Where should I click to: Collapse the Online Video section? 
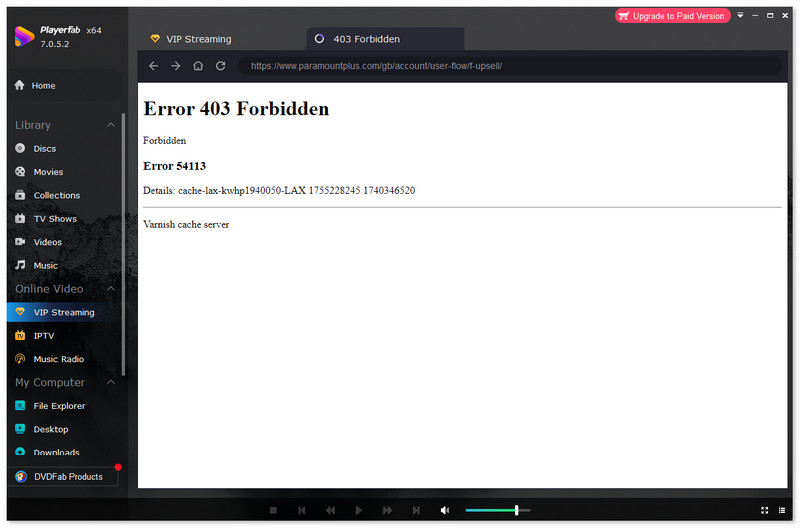pos(111,289)
